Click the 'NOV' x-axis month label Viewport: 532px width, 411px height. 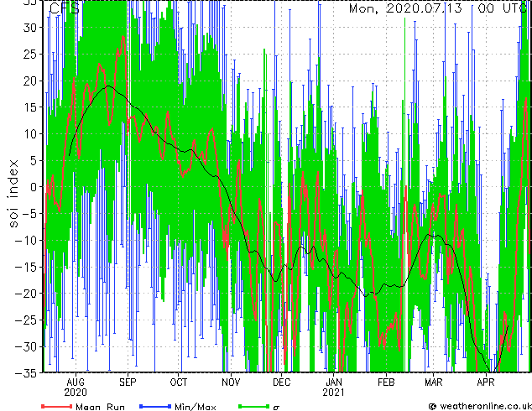click(231, 382)
